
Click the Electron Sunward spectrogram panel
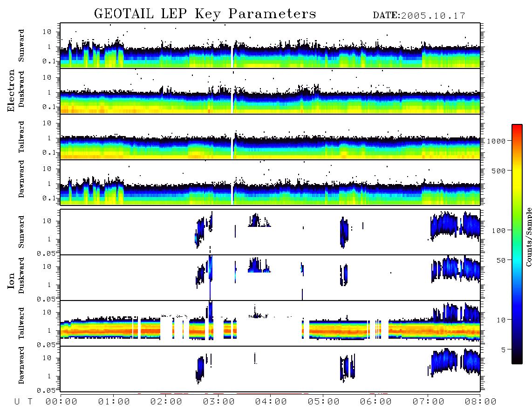(270, 46)
